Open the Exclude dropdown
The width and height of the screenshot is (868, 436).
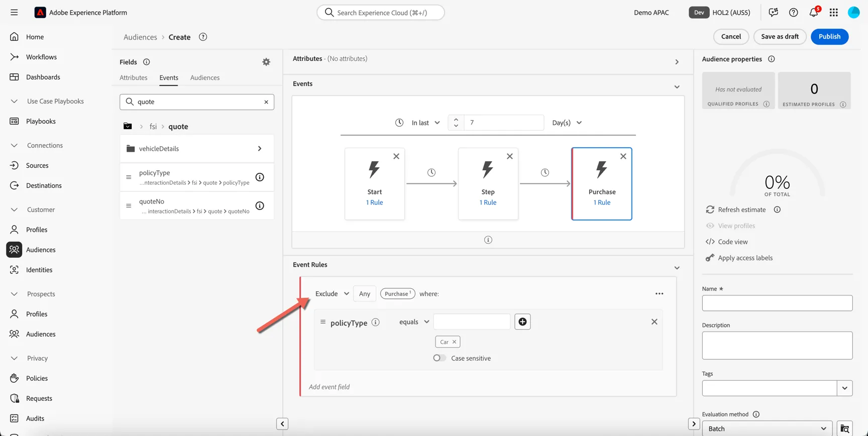[332, 294]
